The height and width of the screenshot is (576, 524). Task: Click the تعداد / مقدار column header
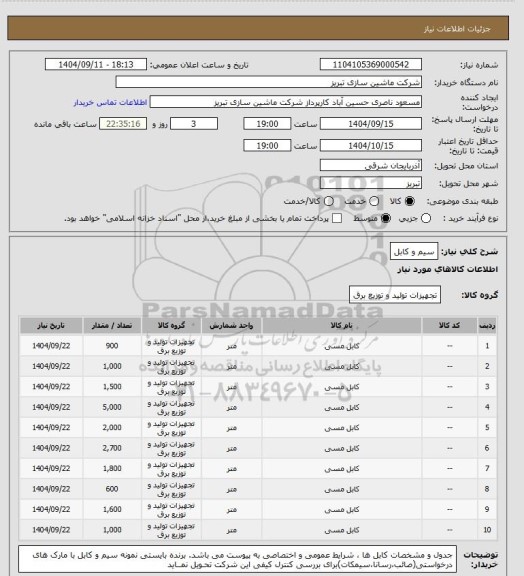(112, 325)
